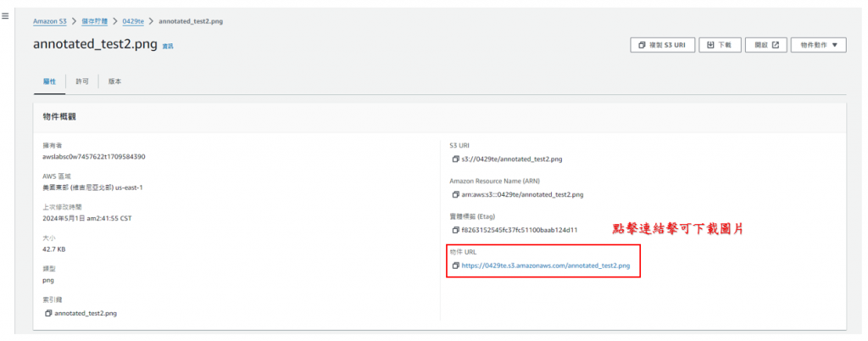This screenshot has width=868, height=341.
Task: Copy the S3 URI s3://0429te/annotated_test2.png
Action: tap(455, 159)
